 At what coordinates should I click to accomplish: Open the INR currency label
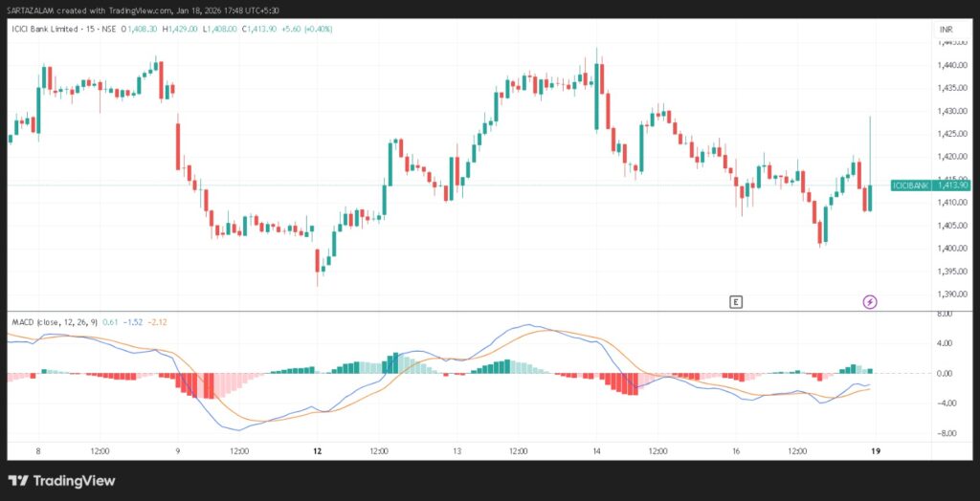pos(946,30)
